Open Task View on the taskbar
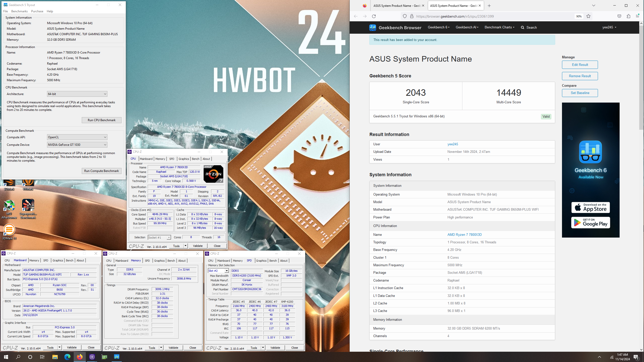644x362 pixels. tap(42, 357)
